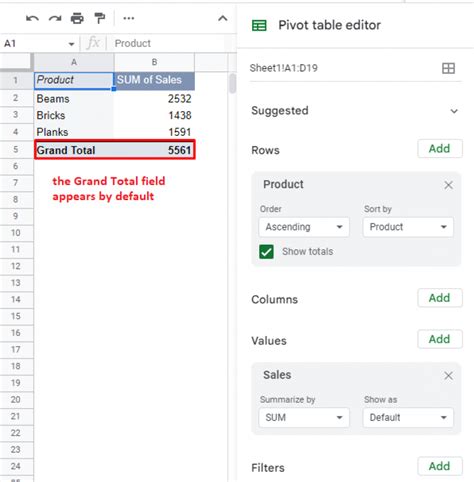Click the select-all corner of the sheet
The width and height of the screenshot is (474, 482).
click(x=16, y=62)
